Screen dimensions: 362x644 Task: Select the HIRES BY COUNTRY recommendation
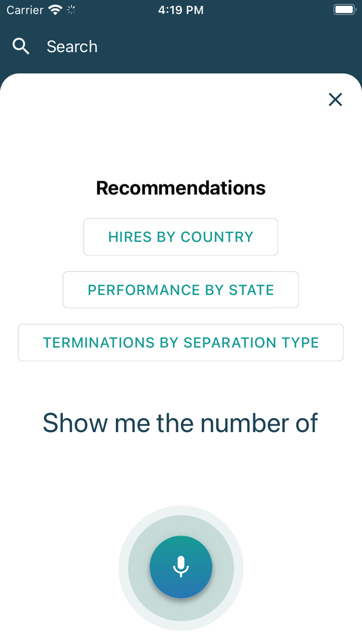(x=181, y=237)
